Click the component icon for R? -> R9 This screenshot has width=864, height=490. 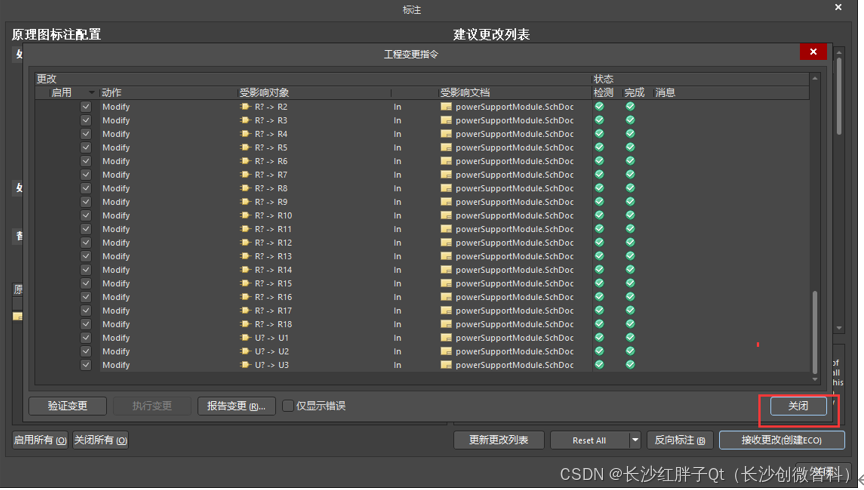(x=245, y=202)
